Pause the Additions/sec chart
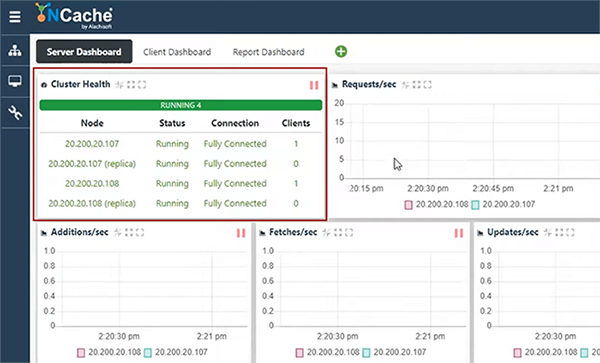Image resolution: width=600 pixels, height=363 pixels. tap(241, 233)
